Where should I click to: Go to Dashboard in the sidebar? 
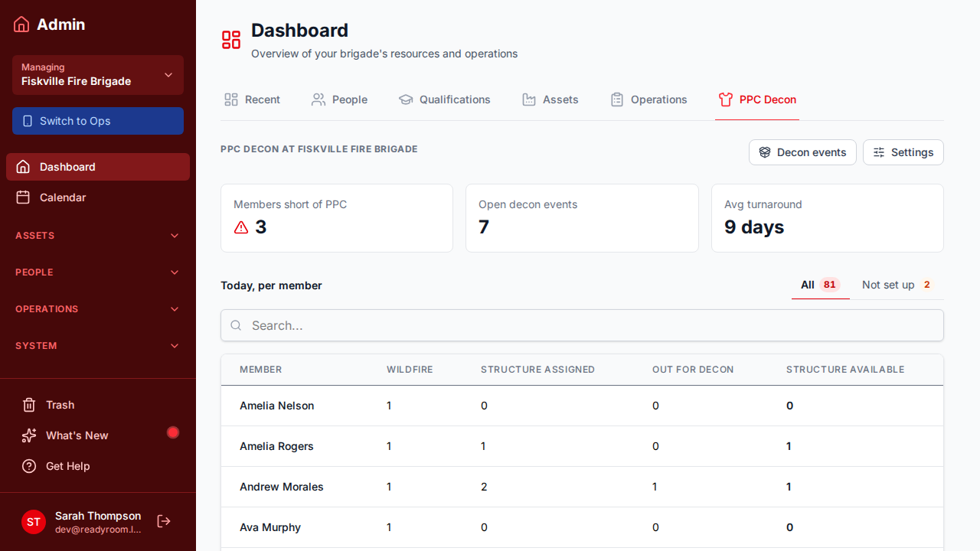pos(98,167)
